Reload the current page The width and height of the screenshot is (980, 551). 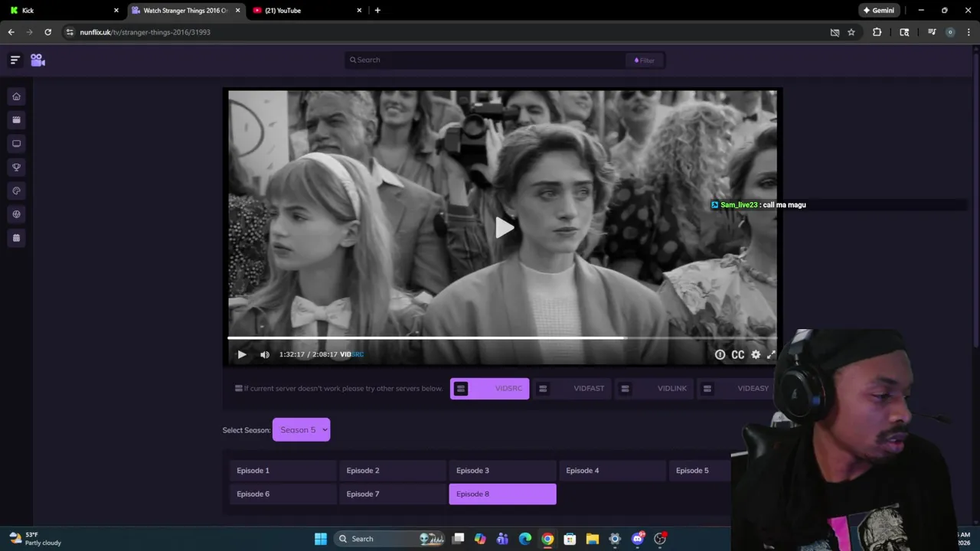pos(47,32)
